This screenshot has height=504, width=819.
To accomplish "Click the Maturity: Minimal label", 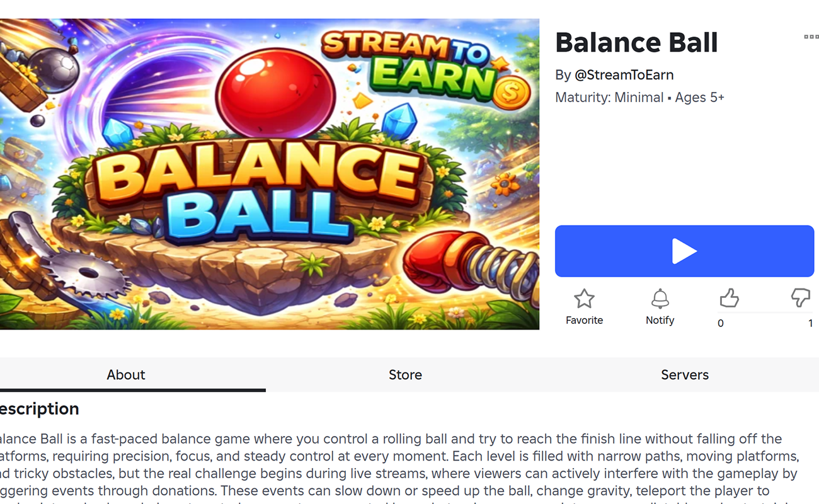I will pos(609,98).
